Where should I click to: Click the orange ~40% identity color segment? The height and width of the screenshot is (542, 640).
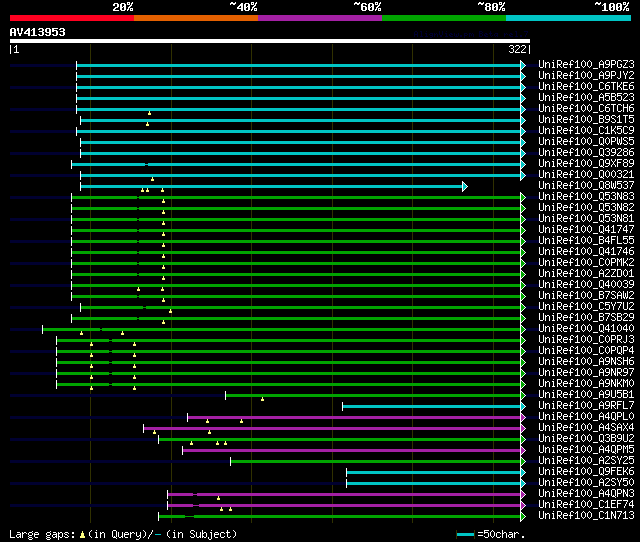(x=196, y=18)
